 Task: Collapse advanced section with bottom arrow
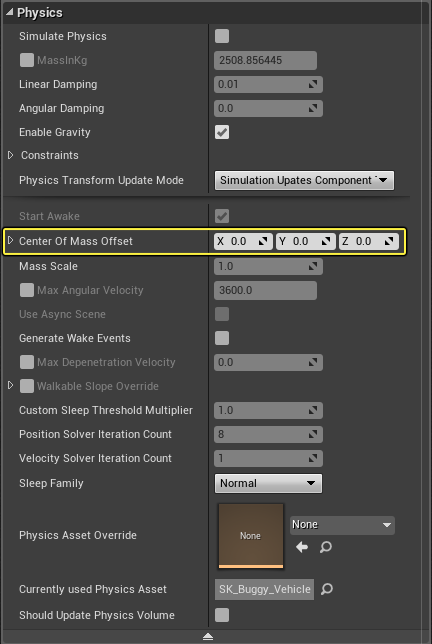tap(208, 637)
